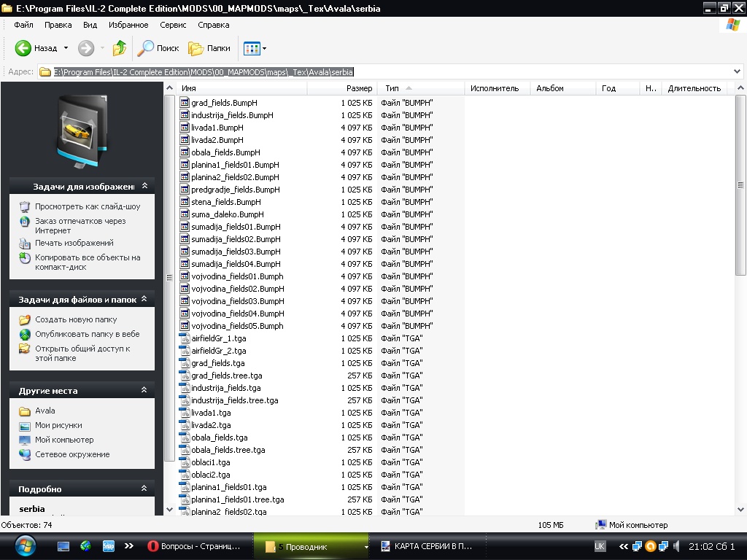This screenshot has width=747, height=560.
Task: Open Сетевое окружение link
Action: (x=72, y=454)
